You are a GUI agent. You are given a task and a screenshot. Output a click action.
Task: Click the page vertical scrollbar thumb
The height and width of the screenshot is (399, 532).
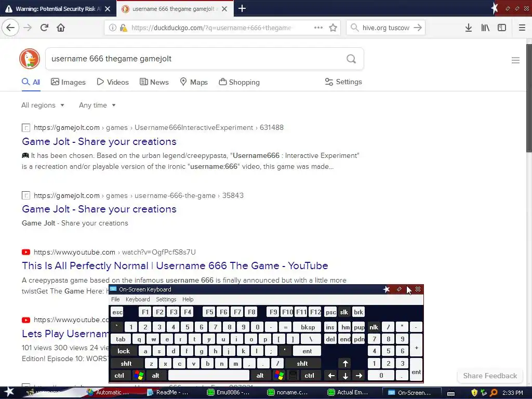tap(529, 98)
